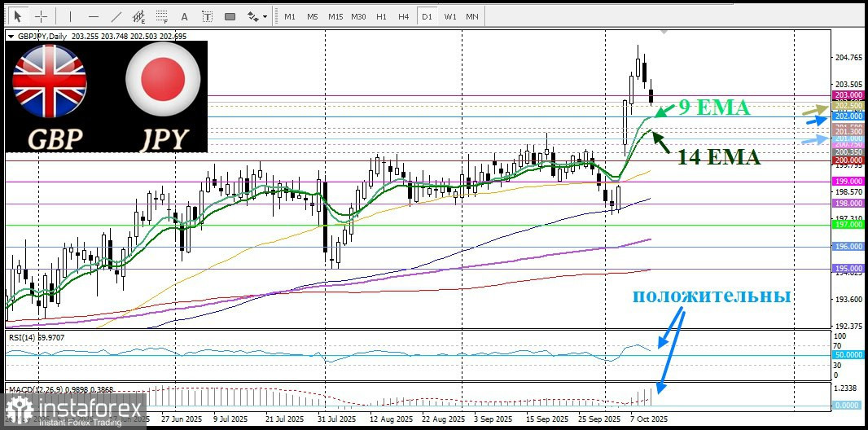Switch chart to W1 timeframe
Viewport: 868px width, 430px height.
[x=449, y=16]
